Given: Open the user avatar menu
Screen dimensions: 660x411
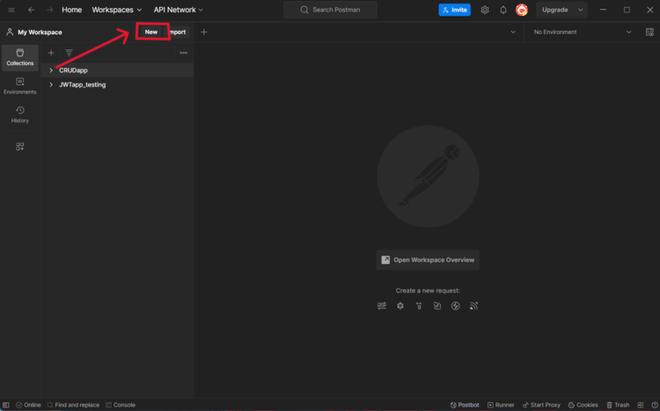Looking at the screenshot, I should [522, 10].
